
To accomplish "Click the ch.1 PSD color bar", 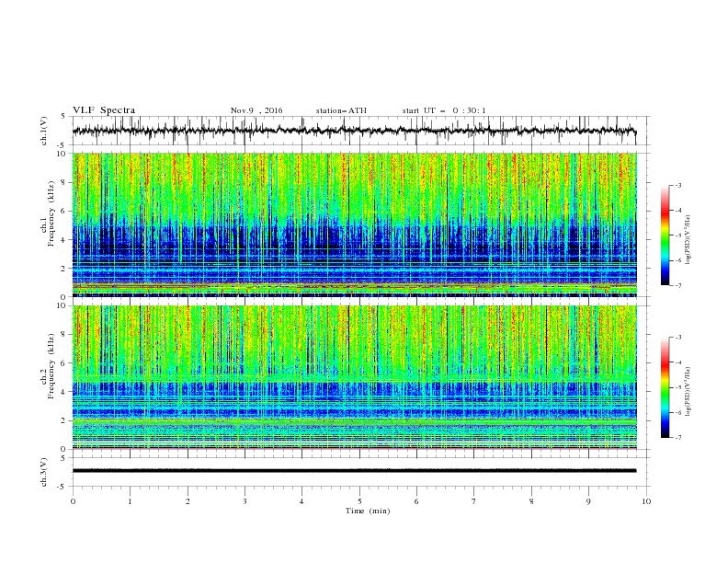I will [665, 235].
